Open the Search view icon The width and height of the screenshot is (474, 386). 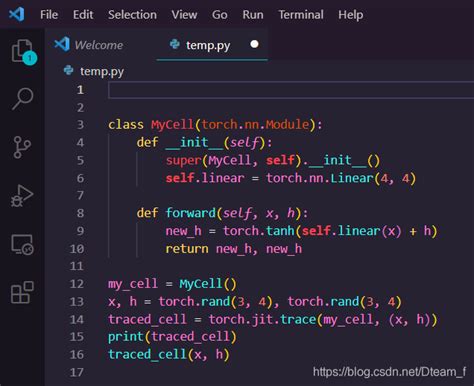pyautogui.click(x=22, y=99)
